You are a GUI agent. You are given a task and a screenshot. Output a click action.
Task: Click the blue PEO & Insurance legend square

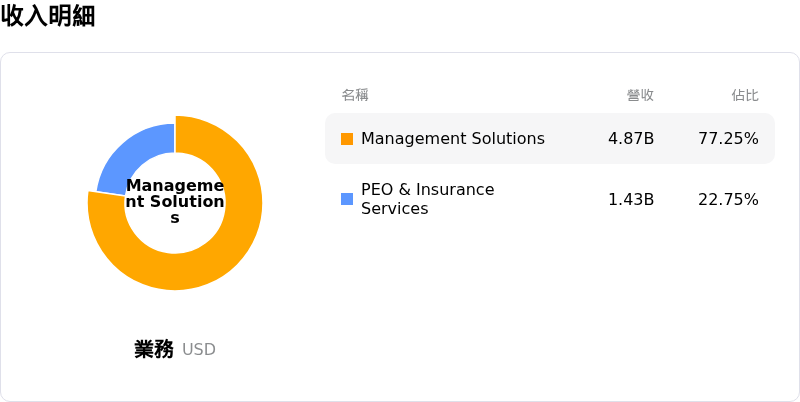pos(347,199)
